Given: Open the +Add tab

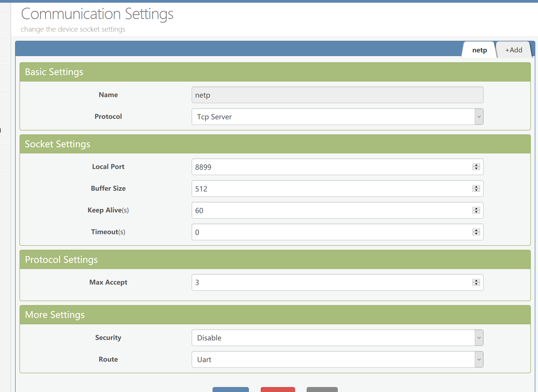Looking at the screenshot, I should click(514, 50).
